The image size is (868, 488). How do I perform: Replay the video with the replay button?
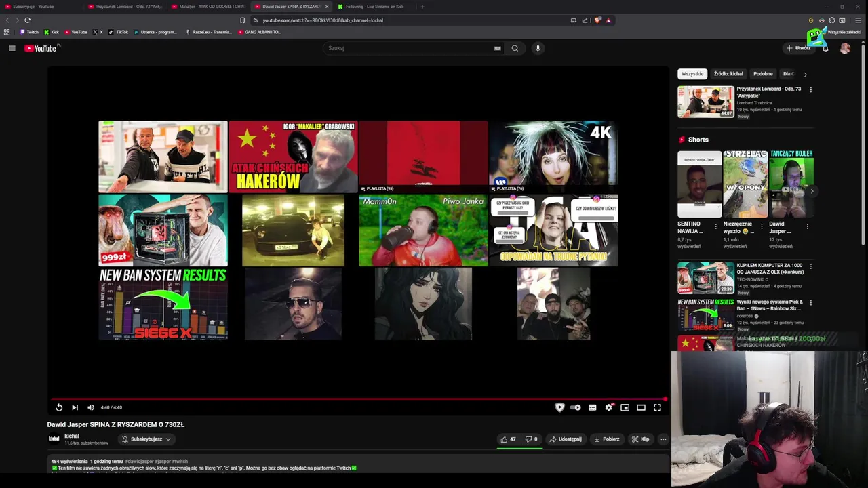(x=59, y=407)
